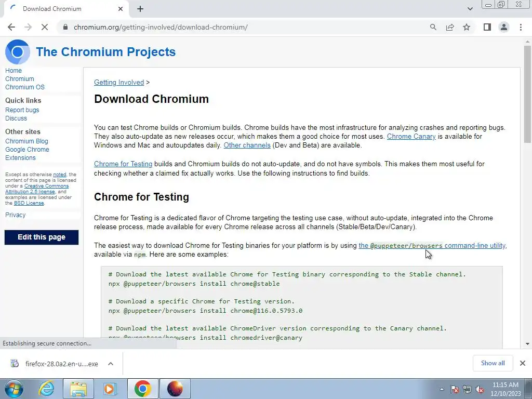Open the @puppeteer/browsers command-line utility link
Viewport: 532px width, 399px height.
433,246
